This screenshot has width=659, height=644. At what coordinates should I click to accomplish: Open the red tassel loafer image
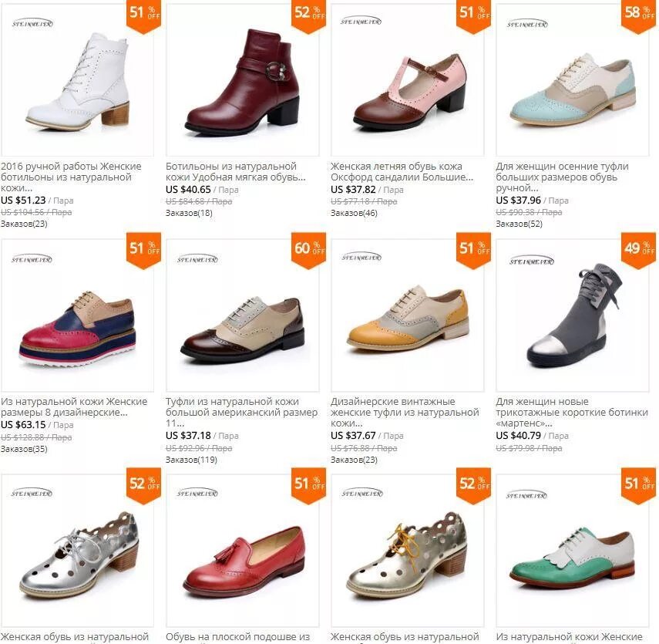pos(243,551)
